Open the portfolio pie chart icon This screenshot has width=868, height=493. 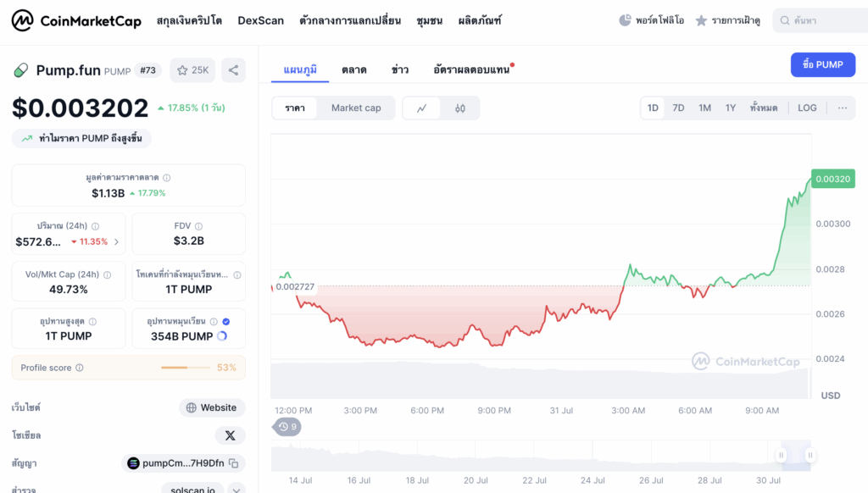626,20
